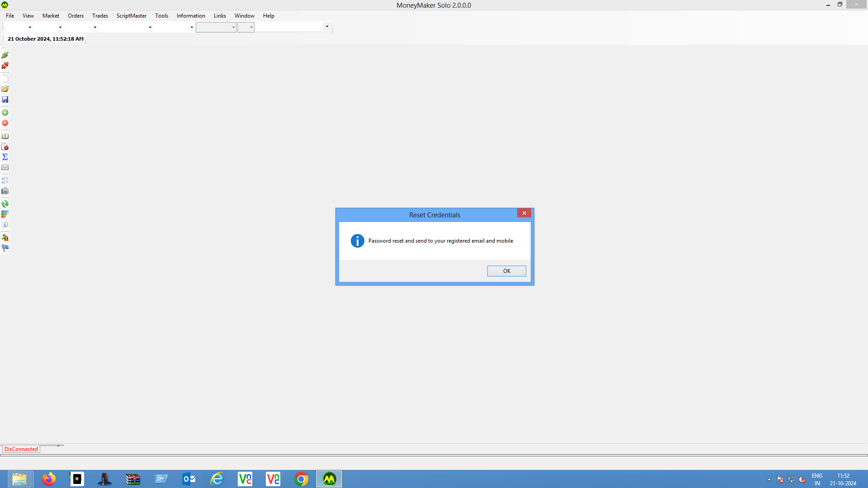The width and height of the screenshot is (868, 488).
Task: Click the red disconnect plug icon
Action: tap(5, 66)
